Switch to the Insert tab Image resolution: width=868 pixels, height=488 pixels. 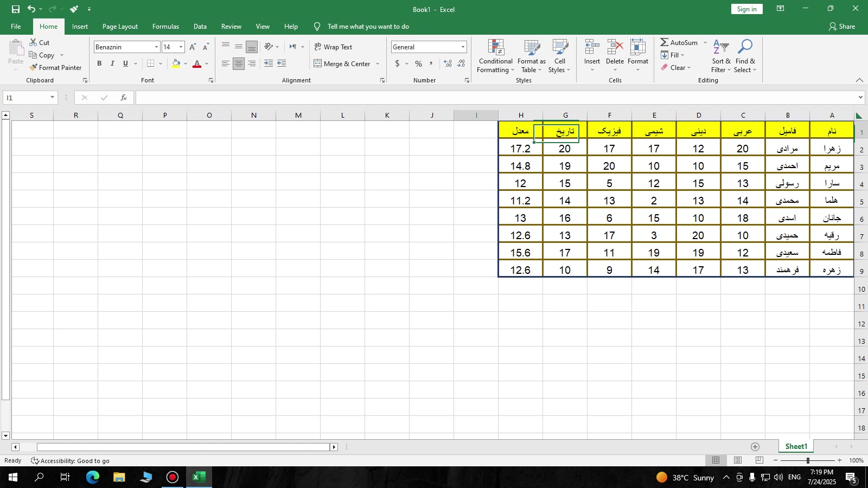coord(80,27)
